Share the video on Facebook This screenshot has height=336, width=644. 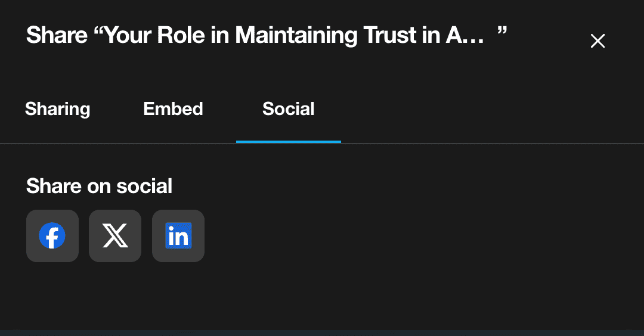pyautogui.click(x=52, y=236)
